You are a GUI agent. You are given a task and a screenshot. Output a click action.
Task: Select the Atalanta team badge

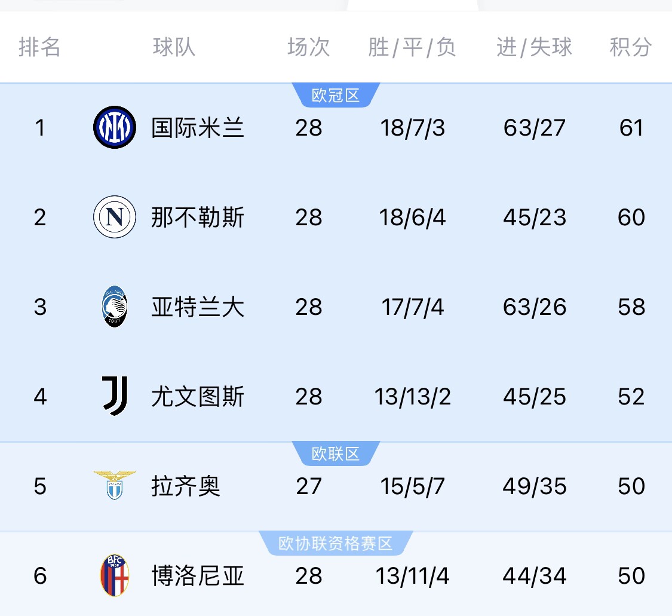click(x=115, y=307)
